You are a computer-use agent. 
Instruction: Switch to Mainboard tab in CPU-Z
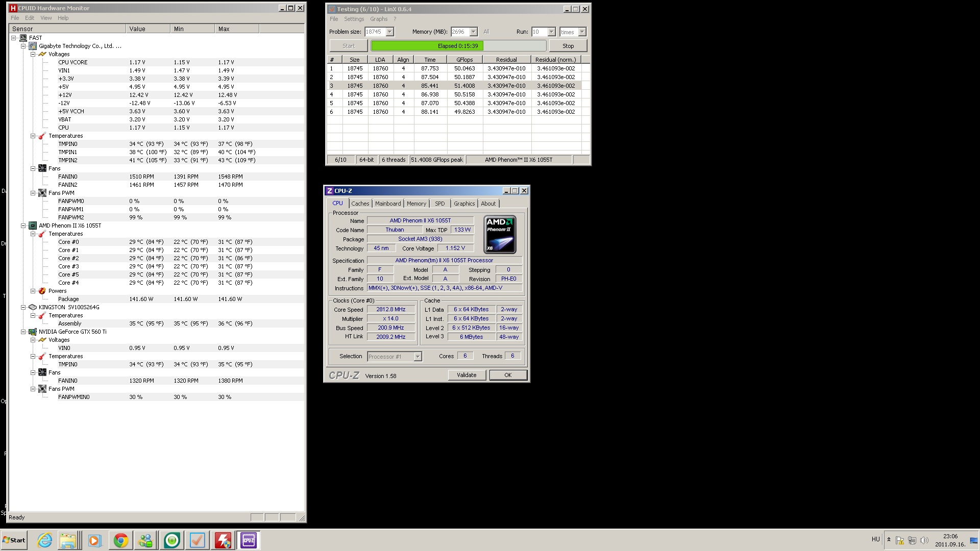point(388,204)
